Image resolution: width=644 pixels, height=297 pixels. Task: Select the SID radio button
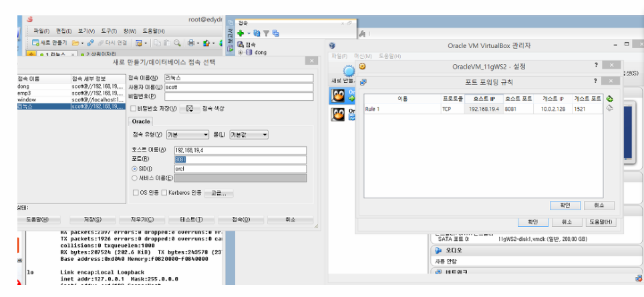(x=134, y=169)
